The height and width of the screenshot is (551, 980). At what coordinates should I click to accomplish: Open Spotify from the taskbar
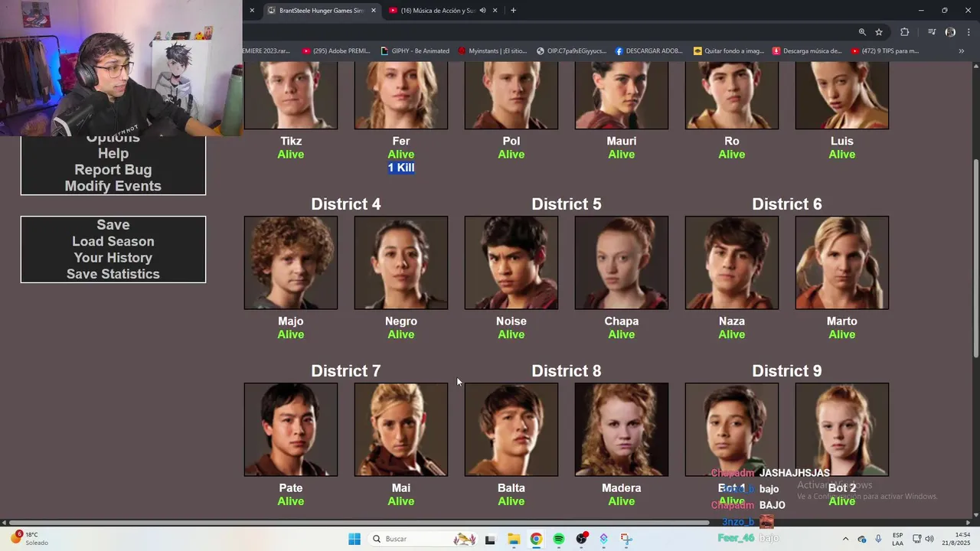(x=559, y=539)
